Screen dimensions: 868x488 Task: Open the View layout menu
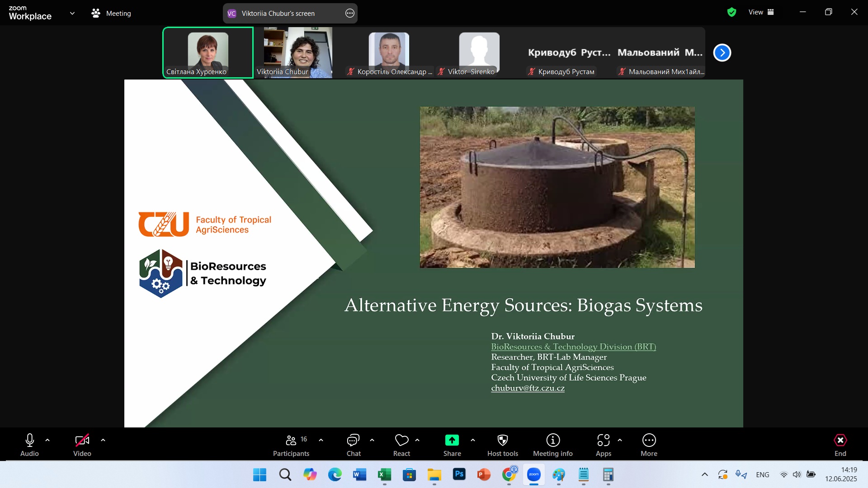coord(761,12)
